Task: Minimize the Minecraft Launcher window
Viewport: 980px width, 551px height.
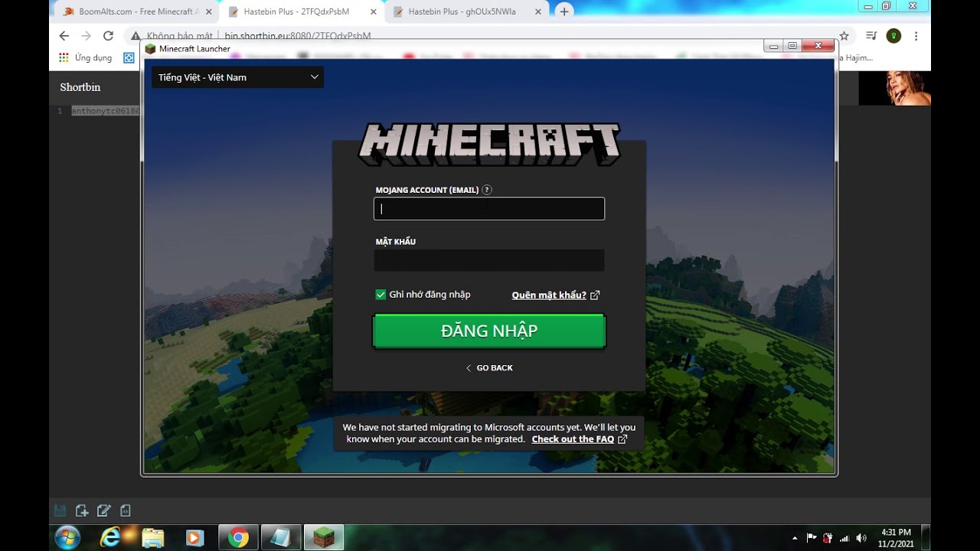Action: point(773,46)
